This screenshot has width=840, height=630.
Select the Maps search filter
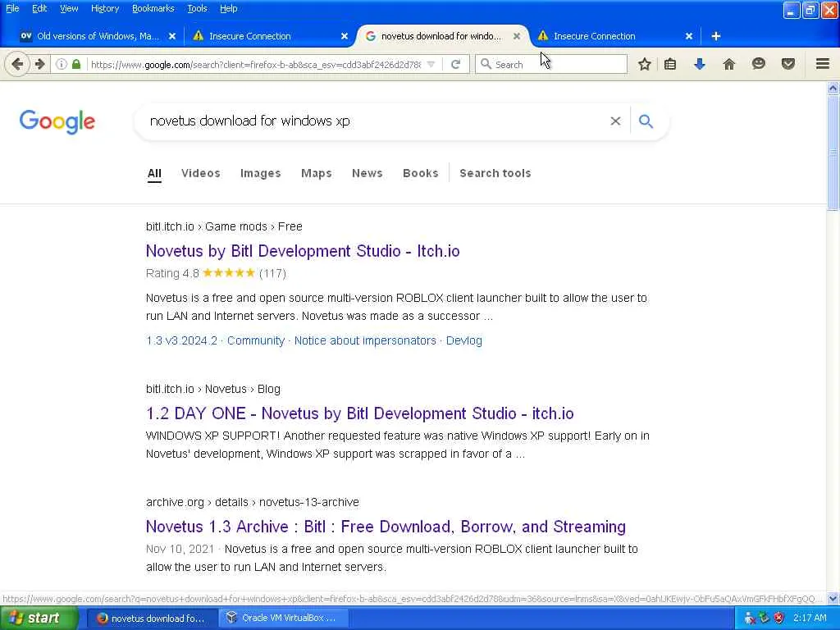316,173
